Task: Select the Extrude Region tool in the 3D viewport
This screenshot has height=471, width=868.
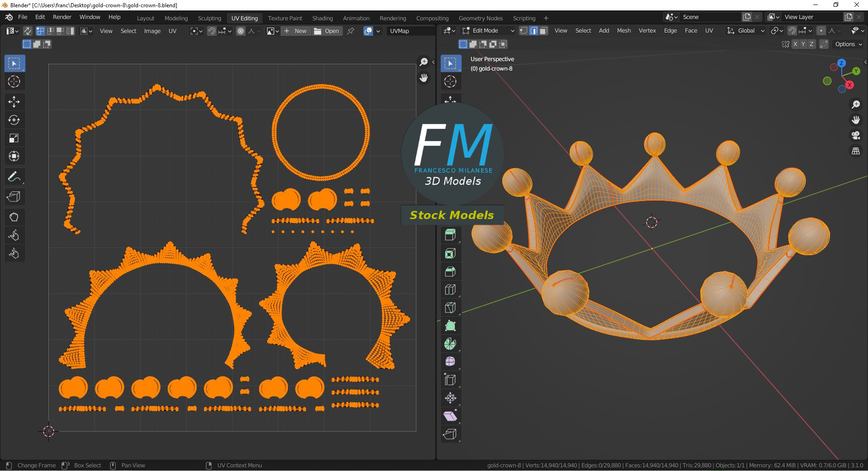Action: click(451, 234)
